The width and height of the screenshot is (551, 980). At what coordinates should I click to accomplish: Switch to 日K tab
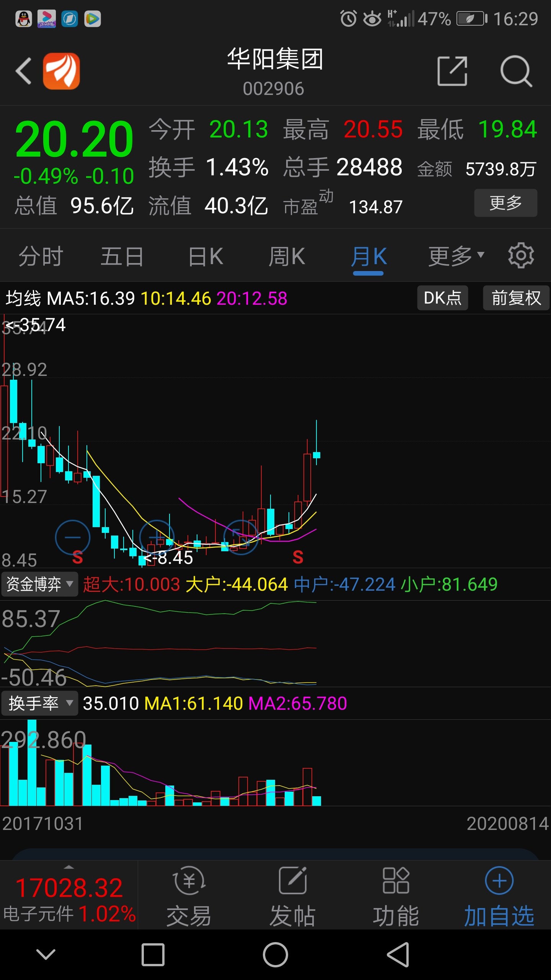[x=206, y=256]
